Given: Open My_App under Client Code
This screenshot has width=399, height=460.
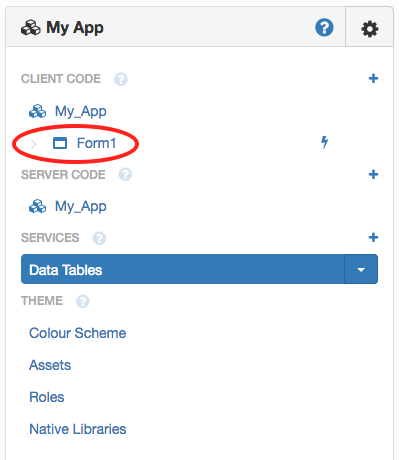Looking at the screenshot, I should 81,111.
